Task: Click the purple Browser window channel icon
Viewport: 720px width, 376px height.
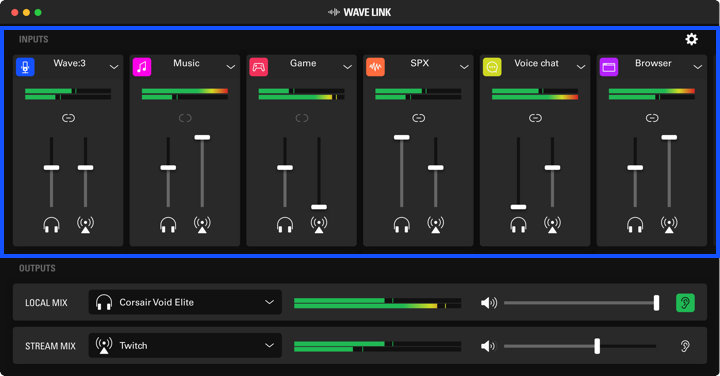Action: pyautogui.click(x=609, y=67)
